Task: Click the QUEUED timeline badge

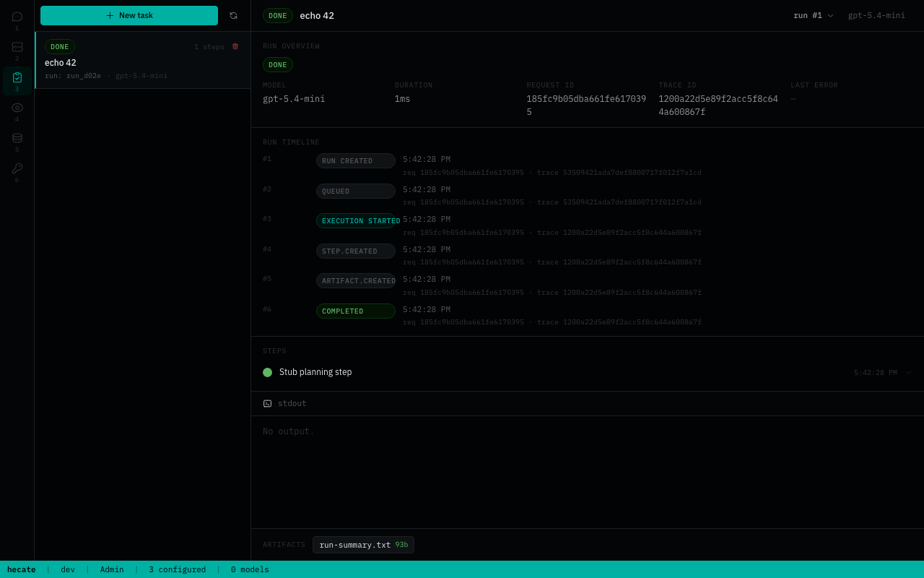Action: pyautogui.click(x=355, y=191)
